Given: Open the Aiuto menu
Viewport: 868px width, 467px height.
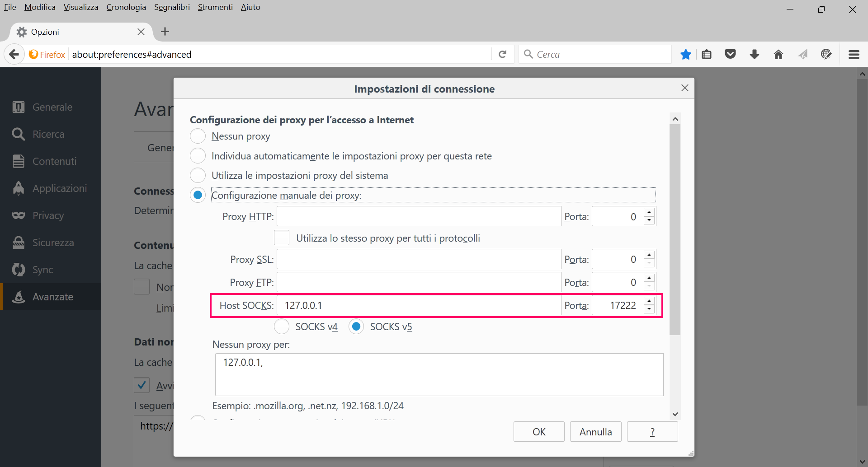Looking at the screenshot, I should 250,7.
